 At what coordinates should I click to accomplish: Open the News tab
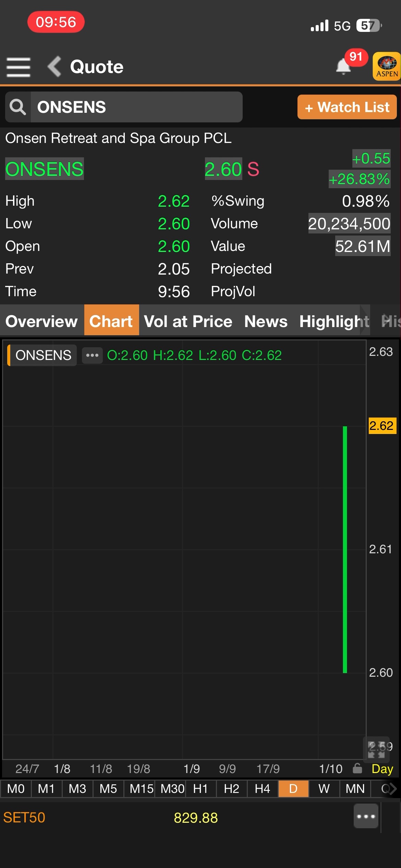[266, 321]
